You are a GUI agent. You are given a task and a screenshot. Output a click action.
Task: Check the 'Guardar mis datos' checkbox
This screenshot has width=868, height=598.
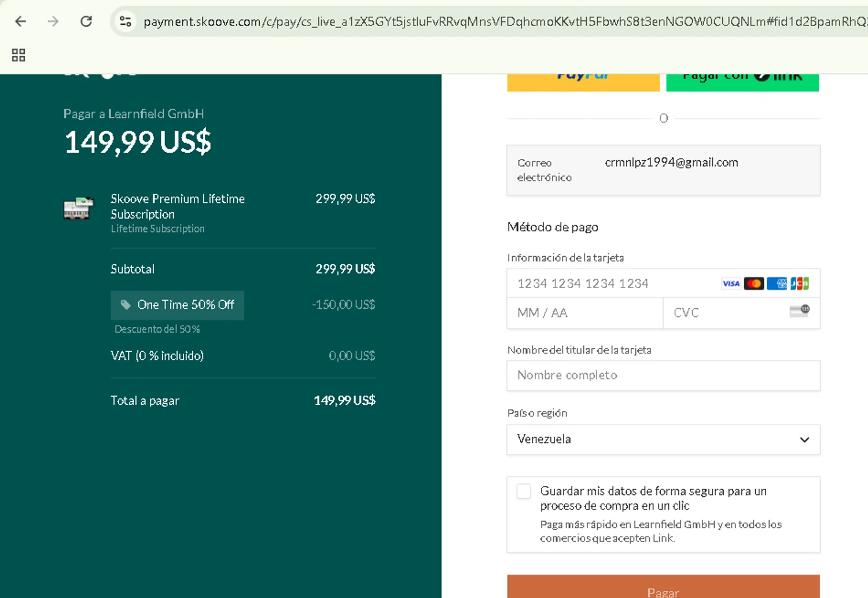tap(524, 491)
